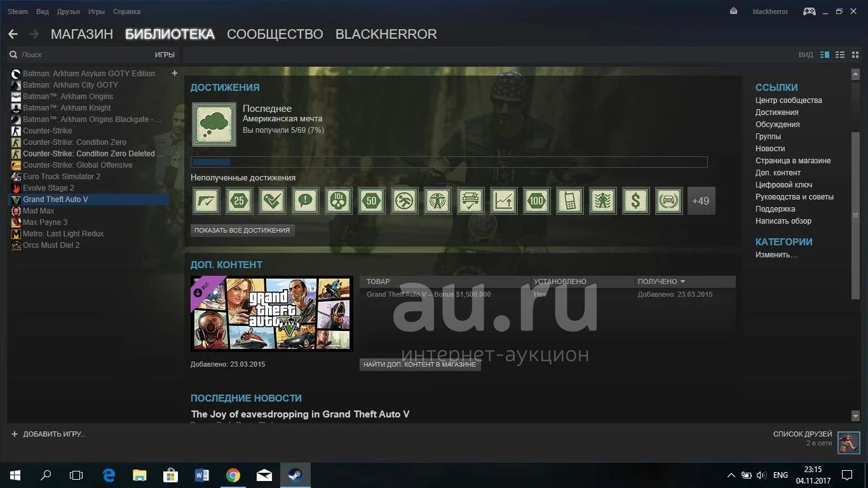Screen dimensions: 868x488
Task: Click the forward navigation arrow
Action: pos(34,34)
